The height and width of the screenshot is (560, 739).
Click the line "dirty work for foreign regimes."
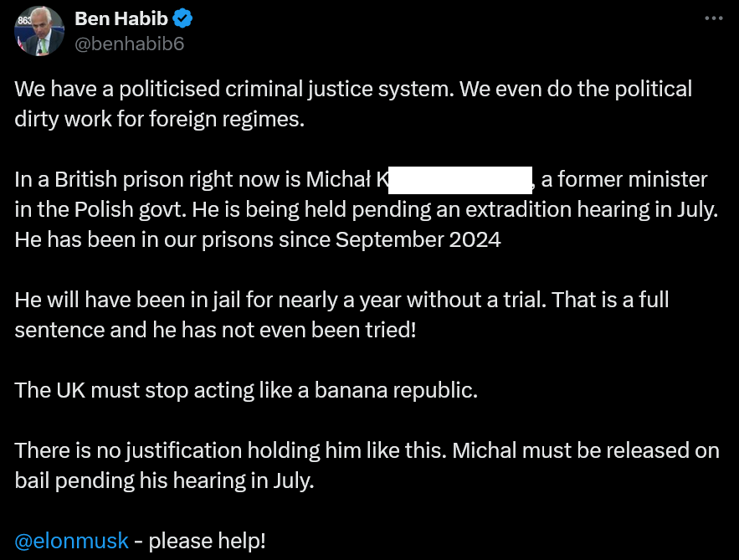pos(159,118)
